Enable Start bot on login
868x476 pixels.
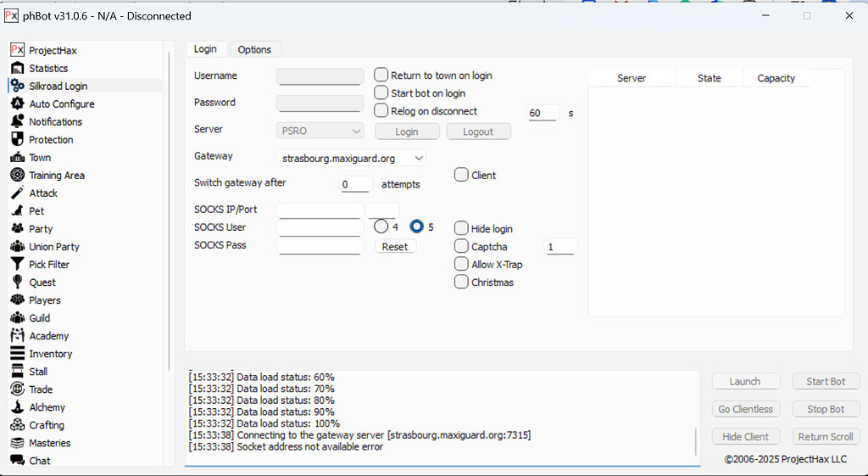381,92
